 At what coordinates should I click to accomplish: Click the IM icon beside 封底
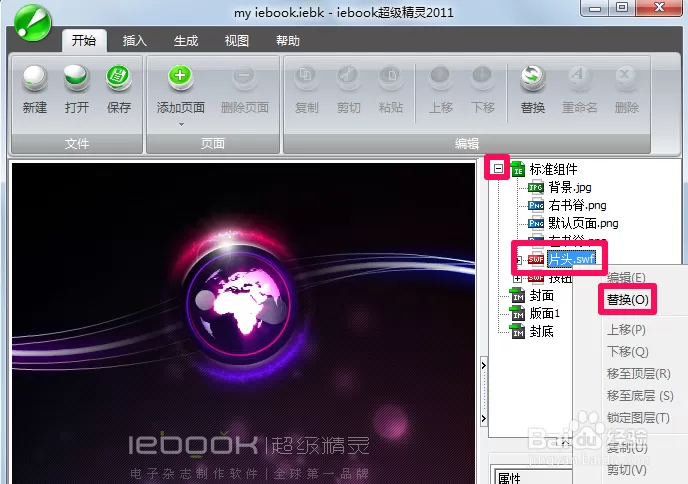(x=518, y=331)
